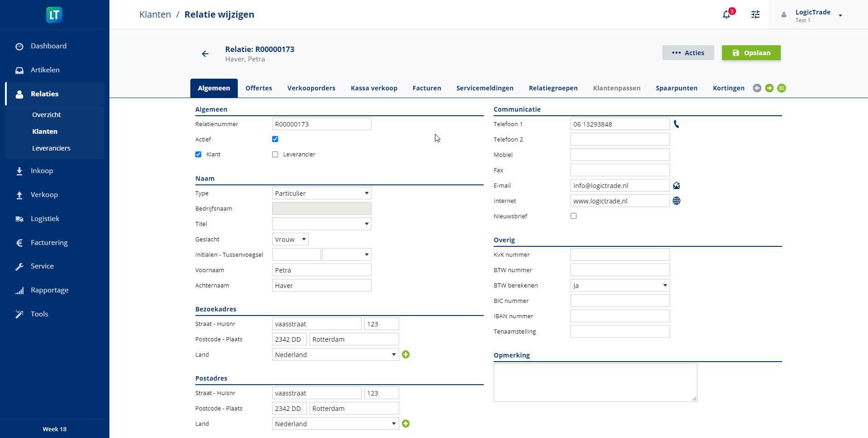Open notifications bell icon
868x438 pixels.
click(x=726, y=14)
